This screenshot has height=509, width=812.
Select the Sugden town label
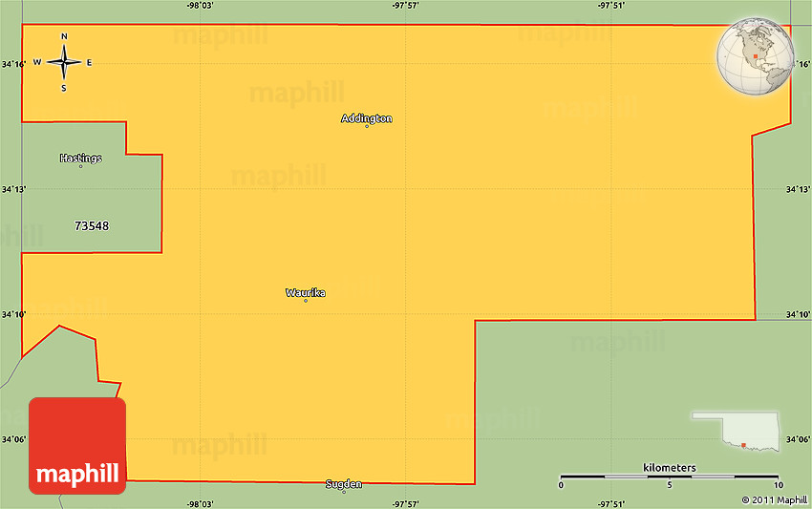coord(344,484)
